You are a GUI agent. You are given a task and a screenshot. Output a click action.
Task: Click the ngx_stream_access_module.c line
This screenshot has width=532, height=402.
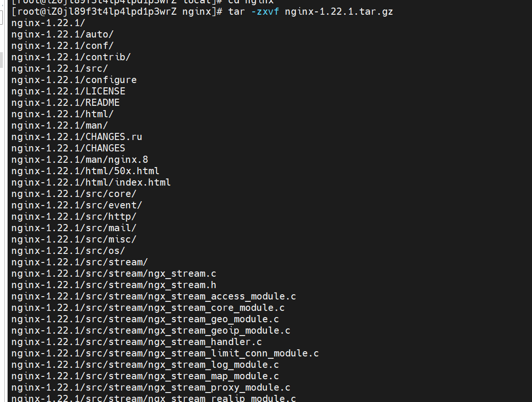[x=154, y=296]
